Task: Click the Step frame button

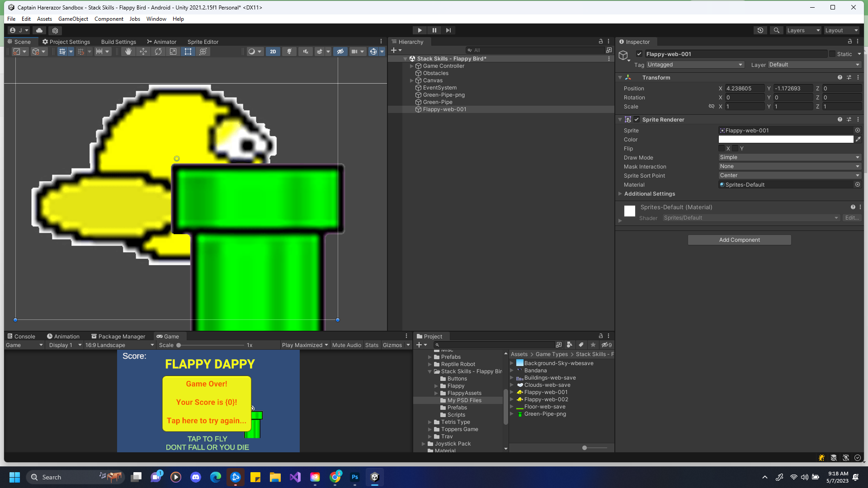Action: [448, 30]
